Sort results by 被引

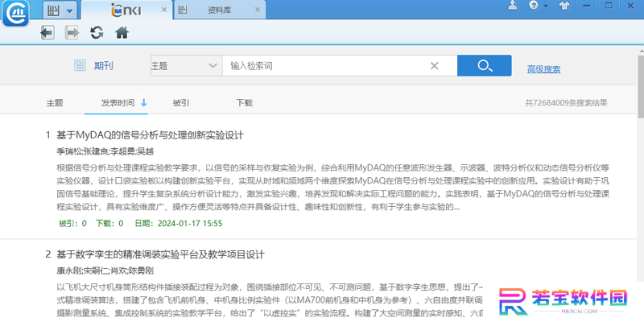181,103
